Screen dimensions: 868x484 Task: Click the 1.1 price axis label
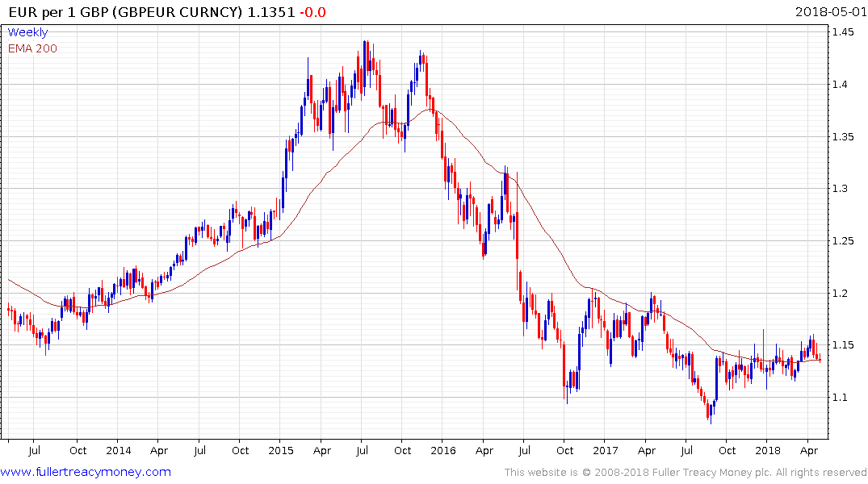click(840, 397)
